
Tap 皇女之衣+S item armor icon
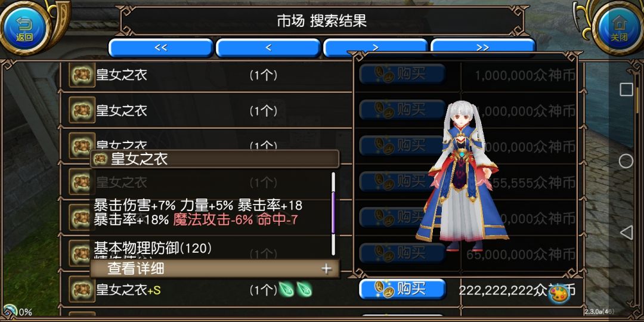click(82, 290)
